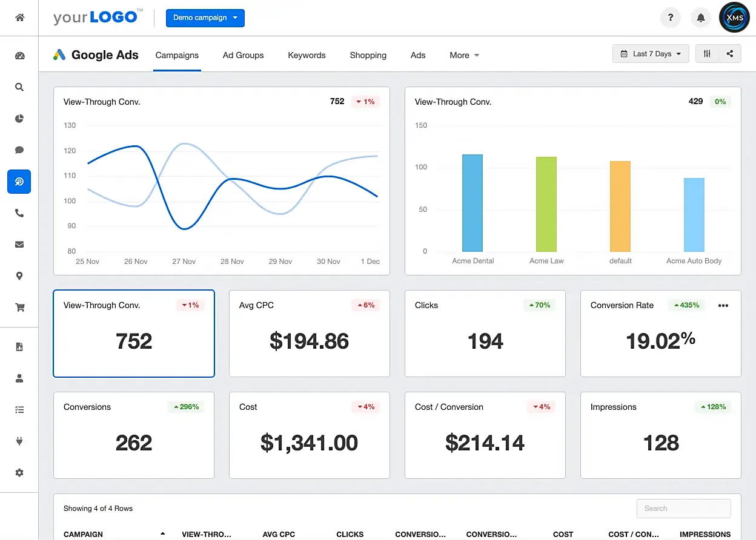Screen dimensions: 756x540
Task: Click the share icon button
Action: tap(730, 54)
